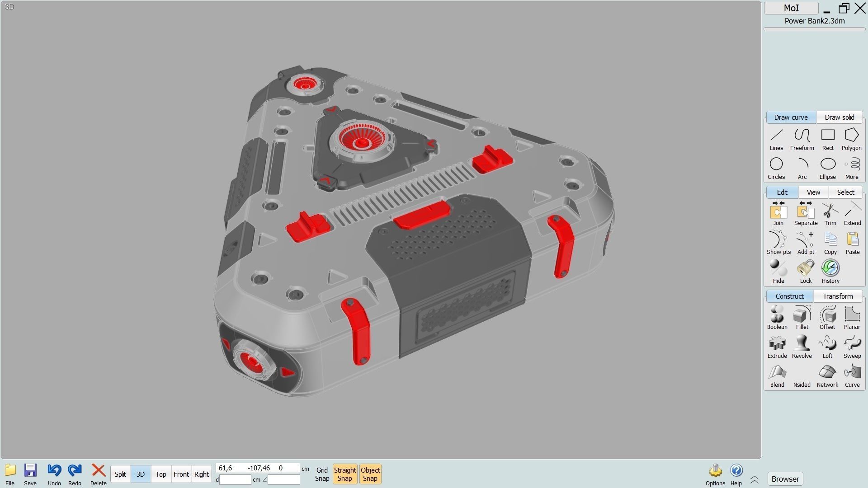Viewport: 868px width, 488px height.
Task: Switch viewport to Top view
Action: (x=161, y=474)
